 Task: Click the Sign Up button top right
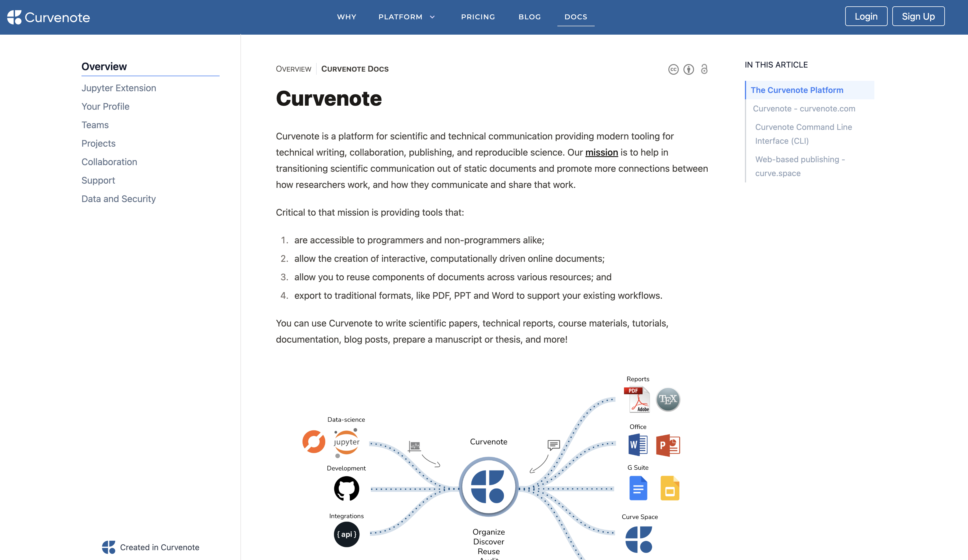[918, 16]
